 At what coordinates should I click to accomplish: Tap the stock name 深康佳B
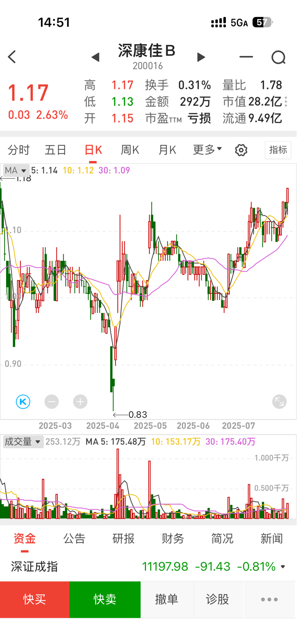coord(147,51)
